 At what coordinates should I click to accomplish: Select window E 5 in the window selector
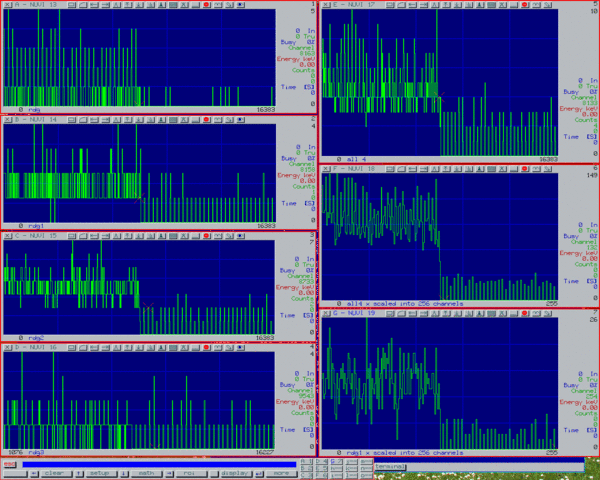[x=322, y=468]
